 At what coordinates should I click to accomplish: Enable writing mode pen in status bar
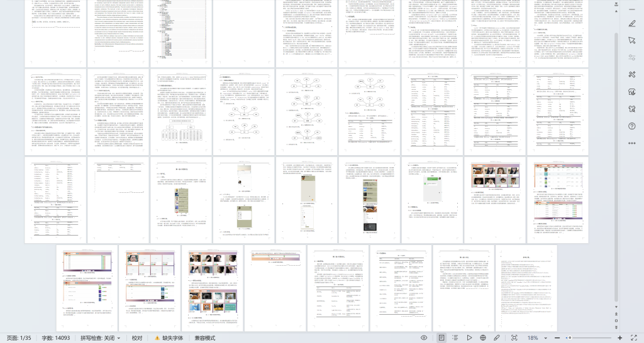497,338
